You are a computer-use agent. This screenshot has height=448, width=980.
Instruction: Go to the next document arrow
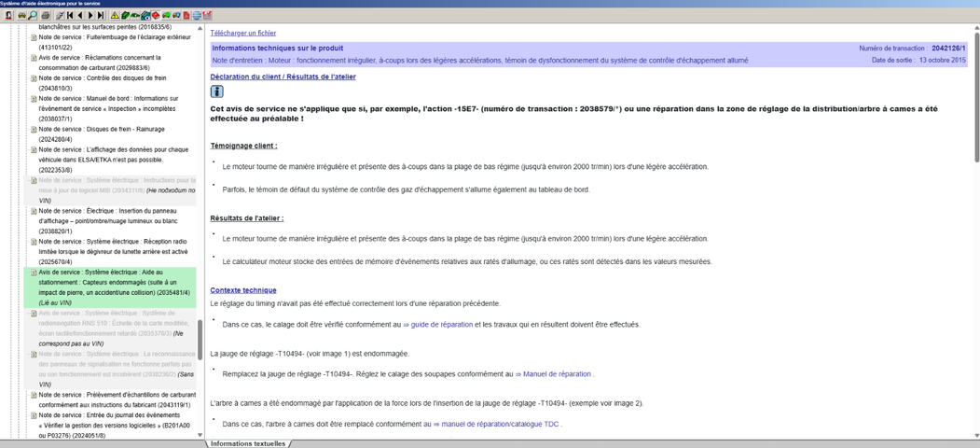click(90, 15)
